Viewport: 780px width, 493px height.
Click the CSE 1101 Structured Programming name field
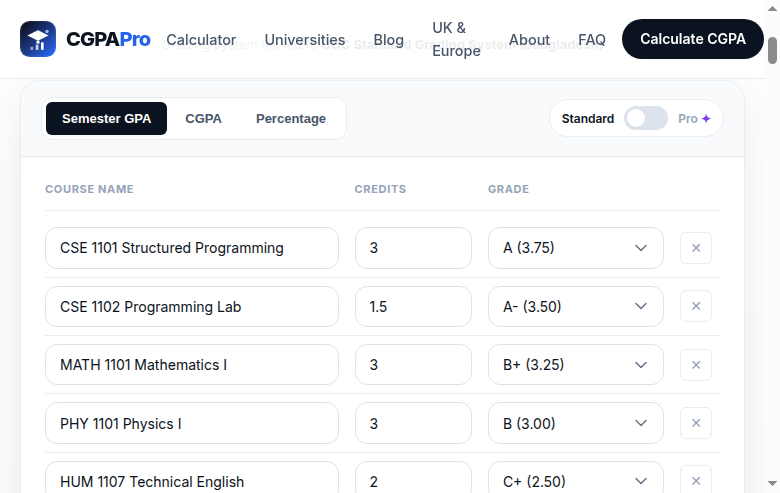[192, 248]
